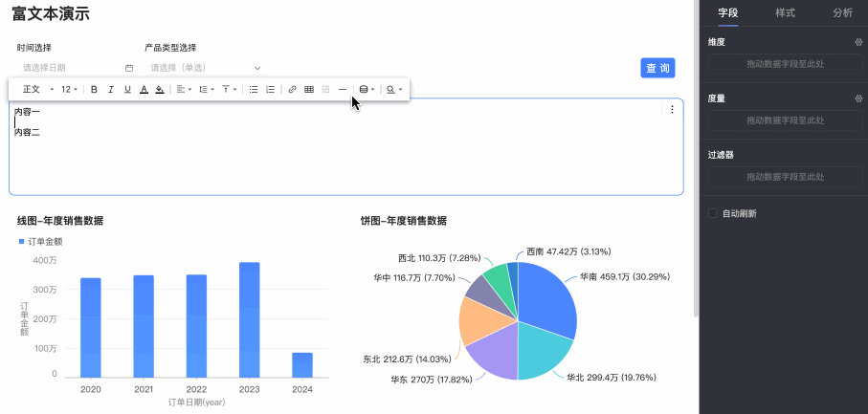Click the 2023 bar in chart
This screenshot has height=414, width=868.
click(x=249, y=320)
